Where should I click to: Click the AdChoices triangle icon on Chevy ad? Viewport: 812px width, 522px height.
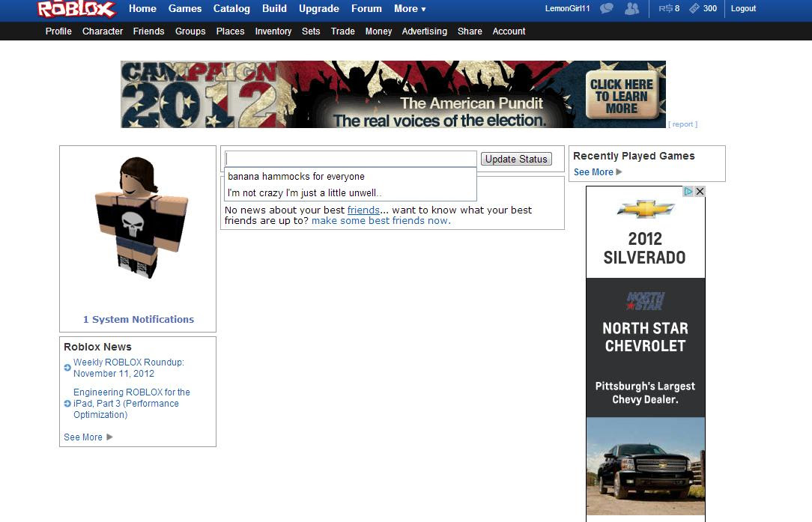click(x=688, y=191)
